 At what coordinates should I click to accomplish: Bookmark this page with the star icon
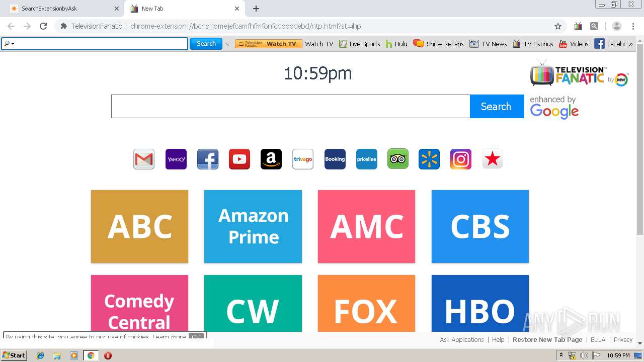557,26
